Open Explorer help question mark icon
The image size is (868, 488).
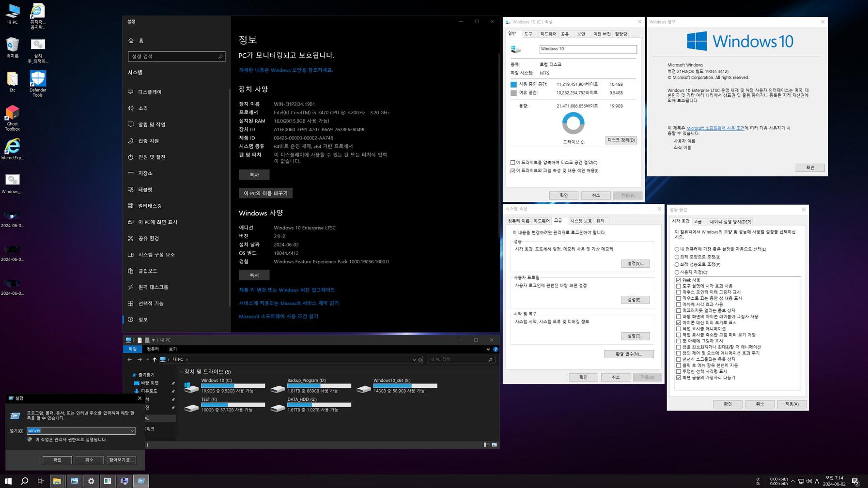click(496, 349)
